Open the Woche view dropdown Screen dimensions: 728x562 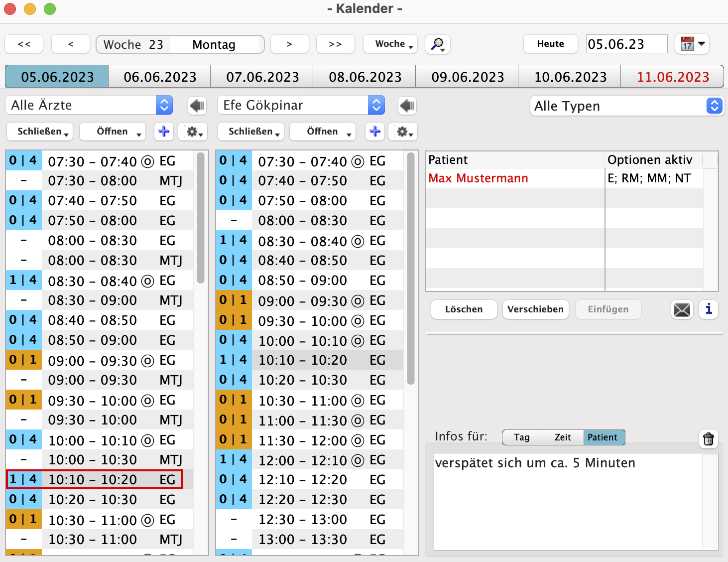click(x=390, y=44)
